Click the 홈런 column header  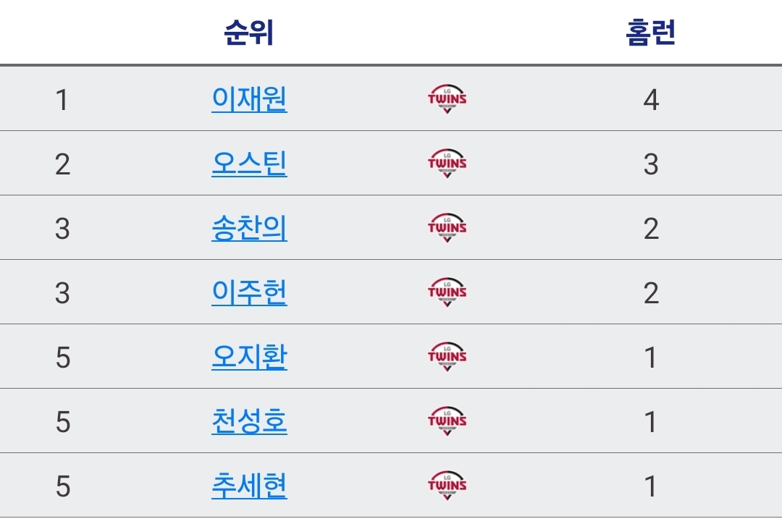point(650,33)
